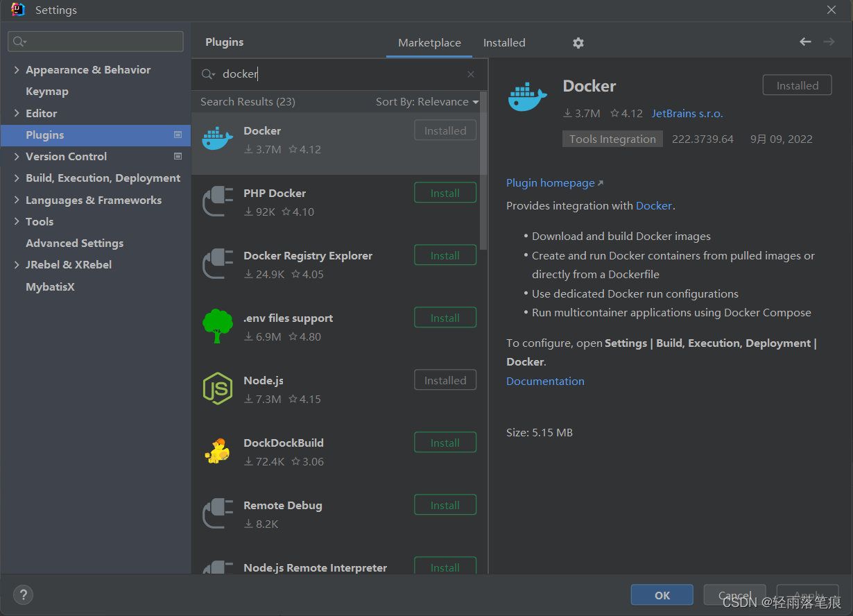Image resolution: width=853 pixels, height=616 pixels.
Task: Click the settings search magnifier icon
Action: (20, 42)
